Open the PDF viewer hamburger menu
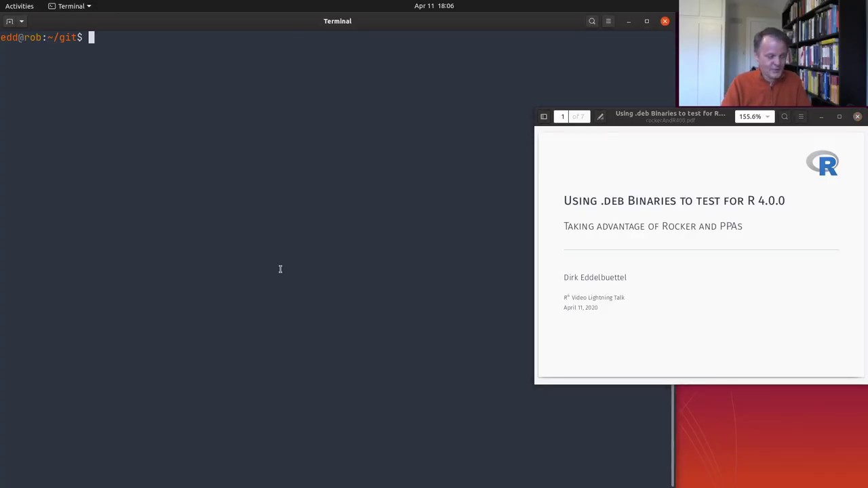Viewport: 868px width, 488px height. pyautogui.click(x=801, y=117)
